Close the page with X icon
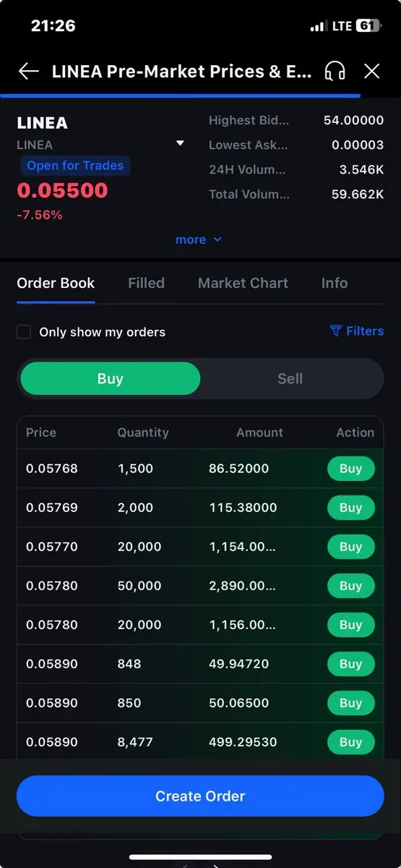Image resolution: width=401 pixels, height=868 pixels. tap(371, 71)
